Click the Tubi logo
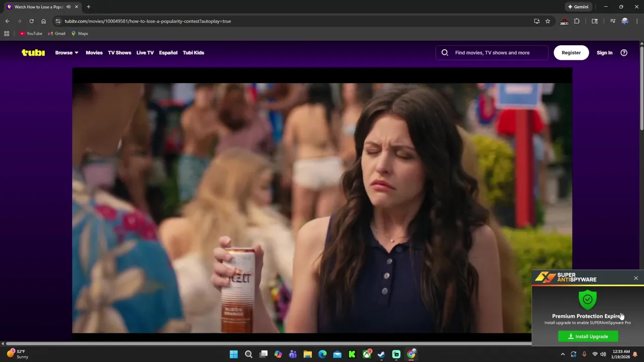 [x=33, y=52]
